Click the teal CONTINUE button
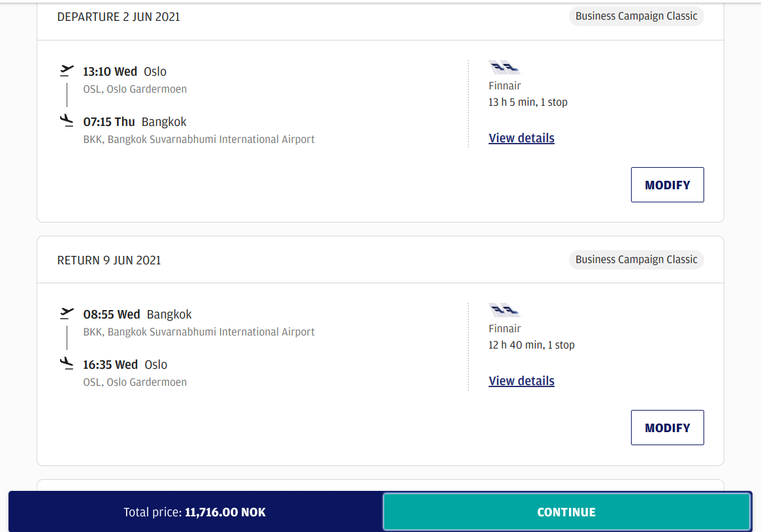The image size is (761, 532). [566, 512]
